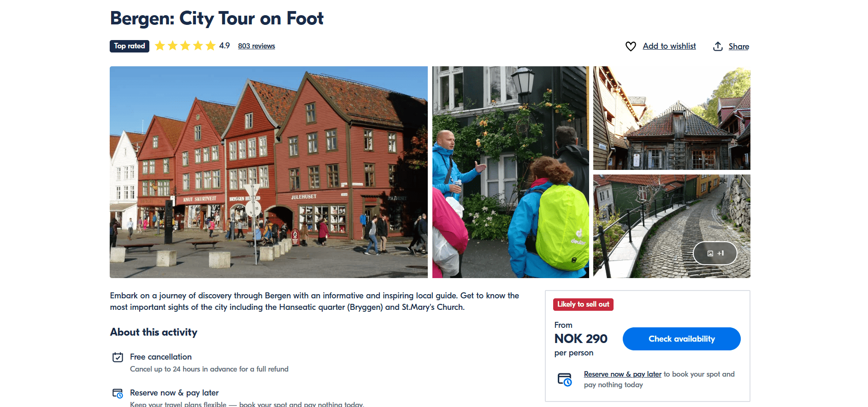Click the Free cancellation calendar icon
The width and height of the screenshot is (868, 407).
point(118,357)
